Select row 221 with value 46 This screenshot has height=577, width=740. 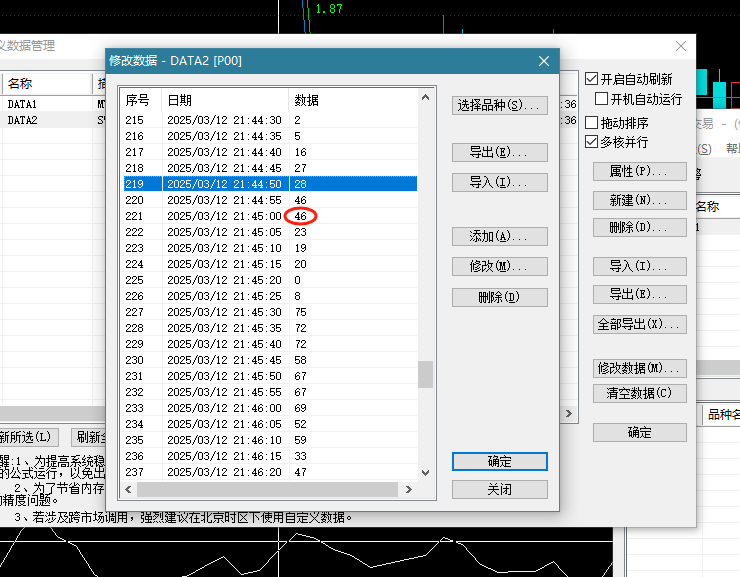pyautogui.click(x=270, y=216)
